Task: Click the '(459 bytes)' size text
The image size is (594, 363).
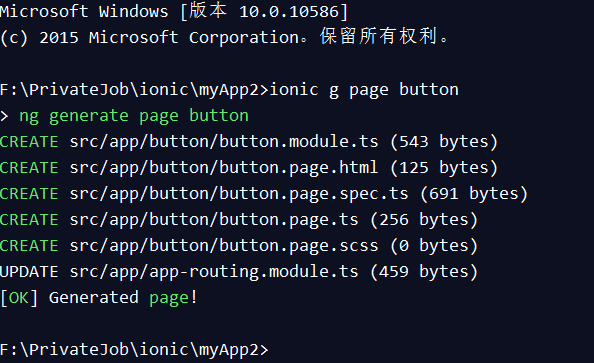Action: 424,272
